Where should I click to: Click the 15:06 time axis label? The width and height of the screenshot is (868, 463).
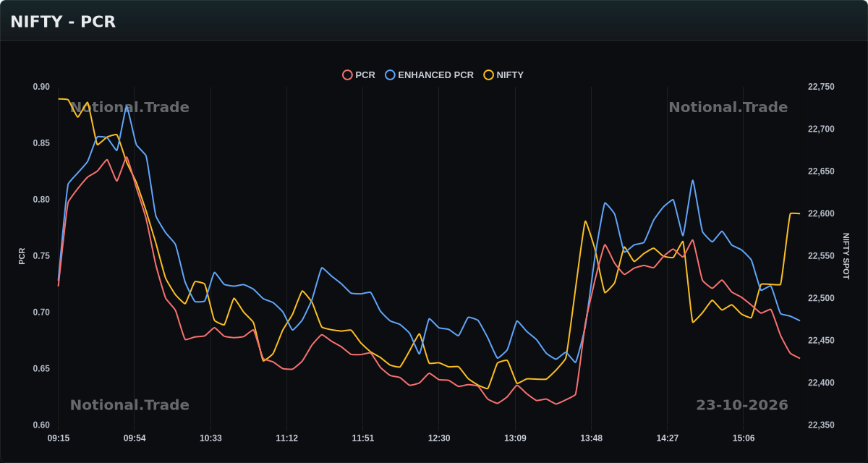(744, 438)
